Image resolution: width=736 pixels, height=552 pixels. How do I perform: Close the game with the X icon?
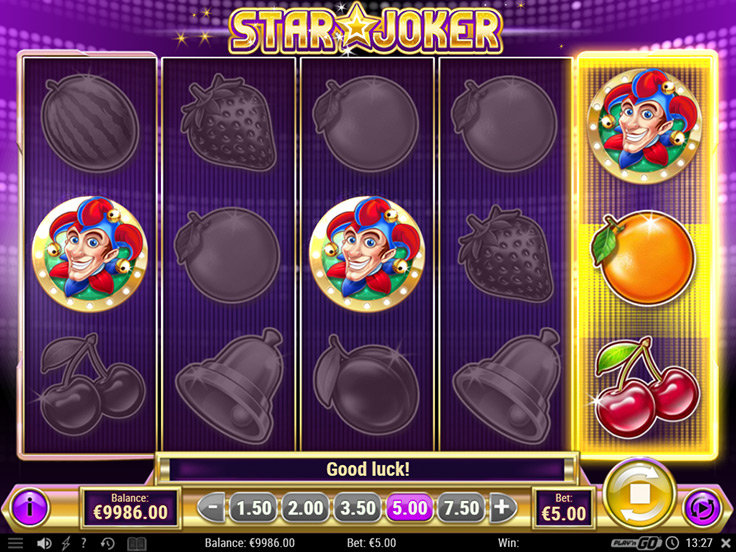(726, 543)
